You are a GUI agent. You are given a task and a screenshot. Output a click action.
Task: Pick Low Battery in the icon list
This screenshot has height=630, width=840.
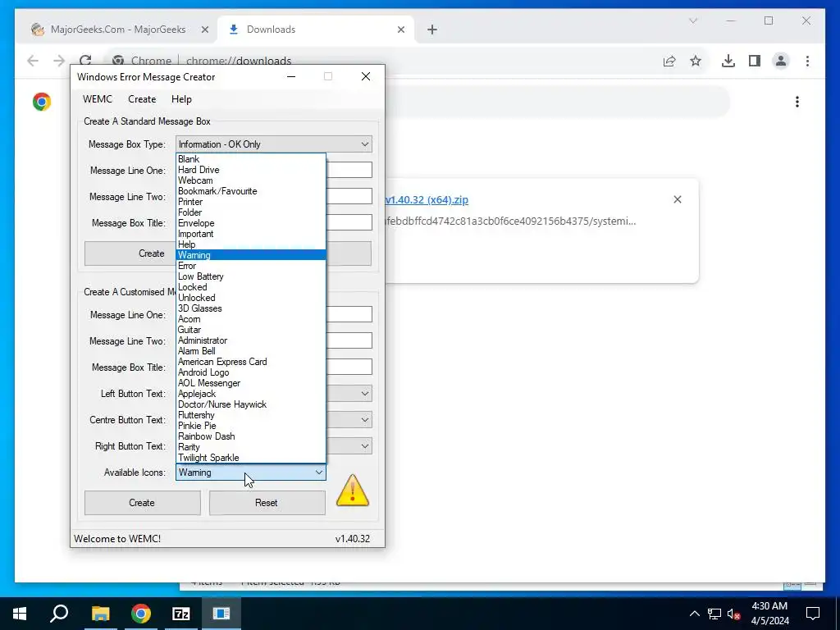pyautogui.click(x=251, y=276)
